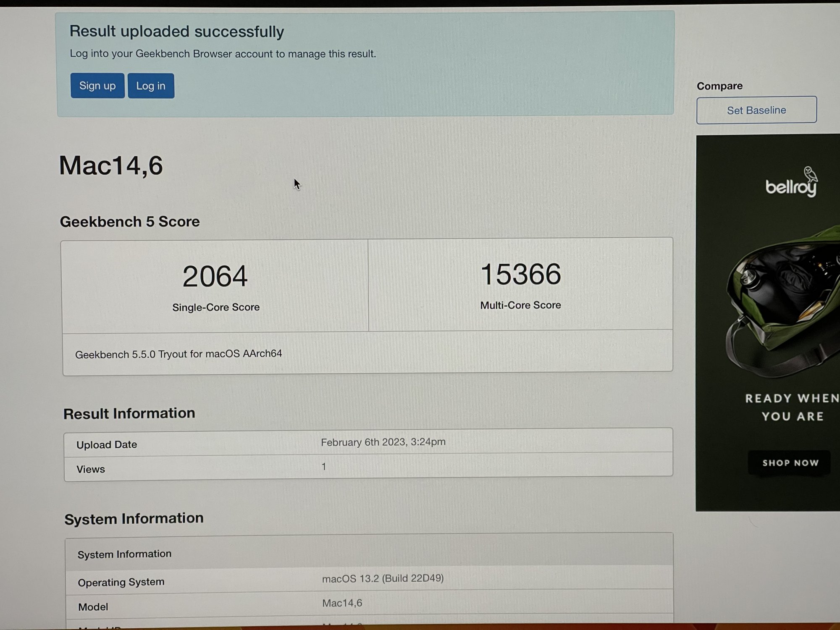Click the Compare sidebar heading
840x630 pixels.
point(719,86)
